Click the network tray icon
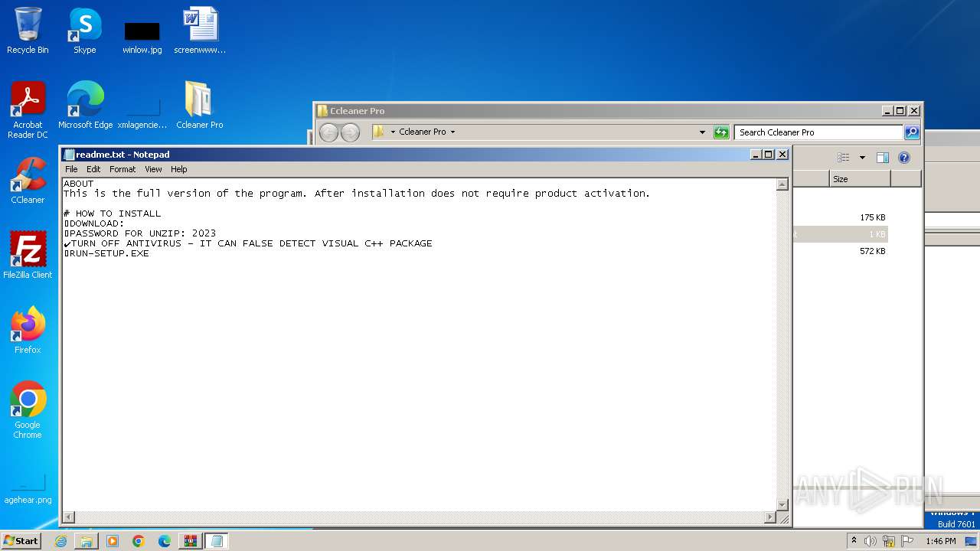This screenshot has height=551, width=980. [889, 541]
